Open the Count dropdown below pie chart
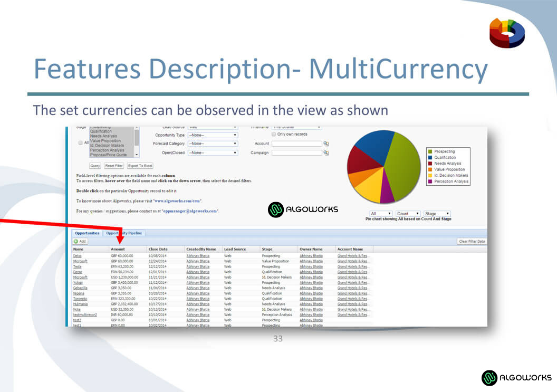The width and height of the screenshot is (557, 392). point(408,214)
